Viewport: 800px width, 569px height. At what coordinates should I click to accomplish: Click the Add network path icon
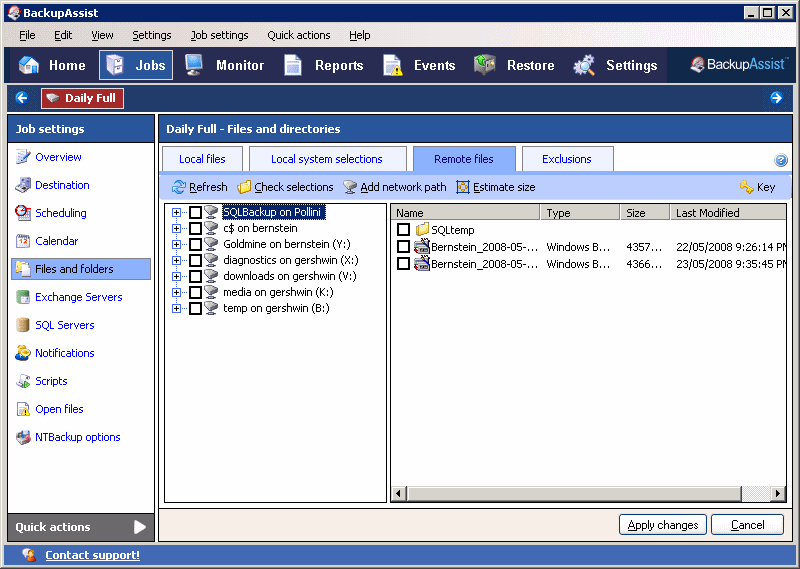click(350, 187)
